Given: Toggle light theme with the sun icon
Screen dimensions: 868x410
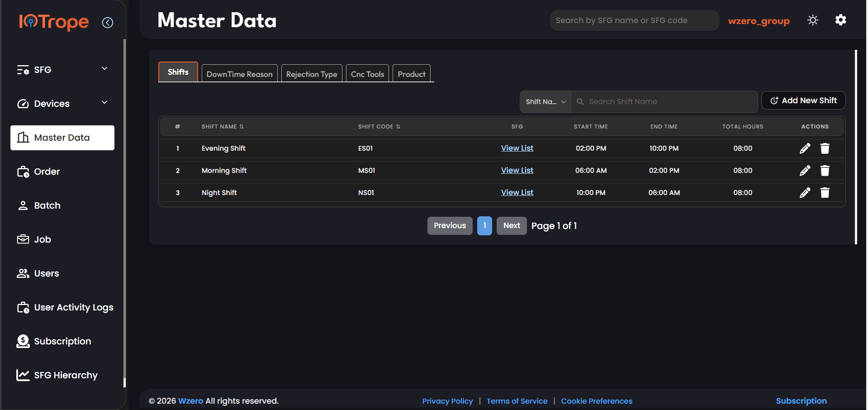Looking at the screenshot, I should [813, 20].
